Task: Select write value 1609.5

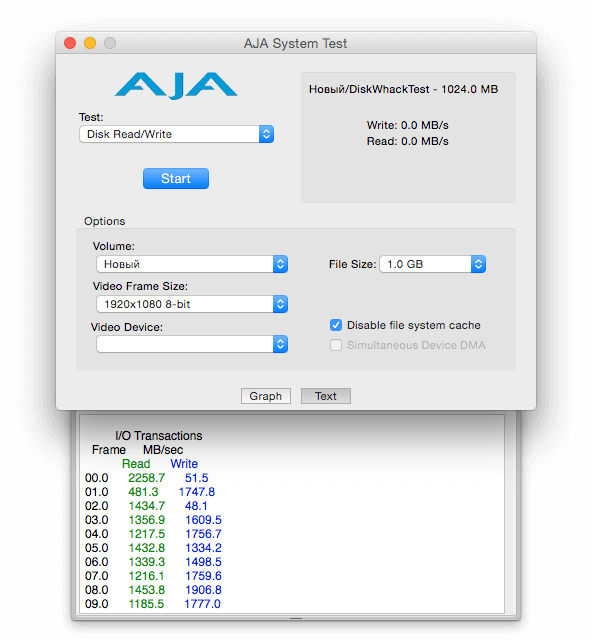Action: coord(203,520)
